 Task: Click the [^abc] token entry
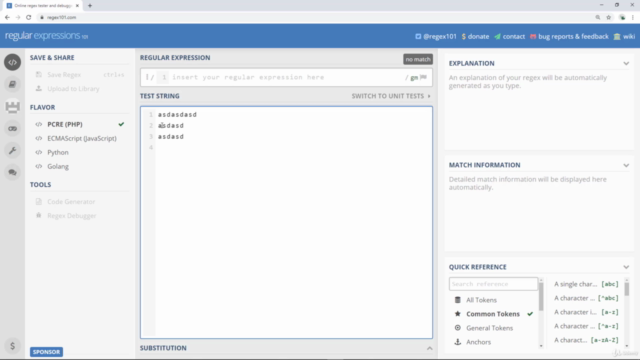point(586,298)
